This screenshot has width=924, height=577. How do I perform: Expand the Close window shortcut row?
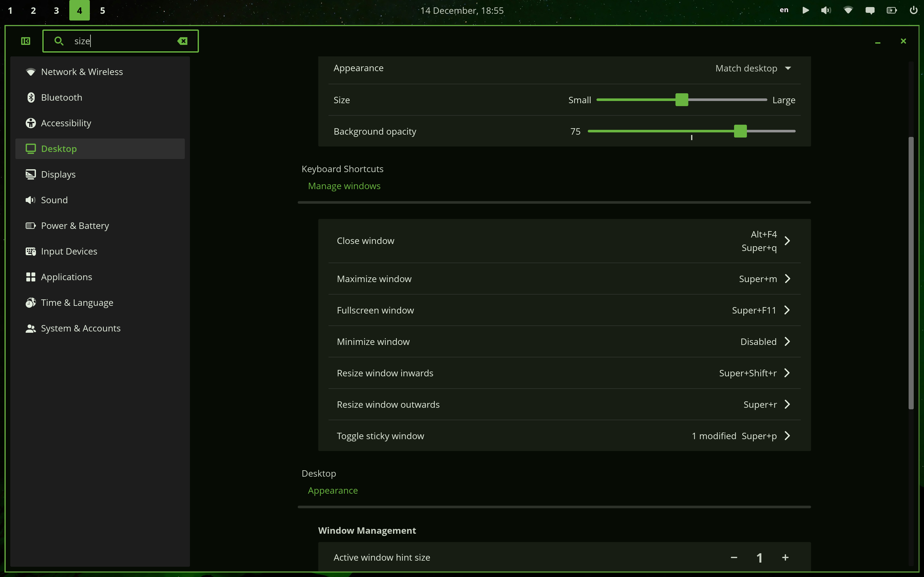point(787,241)
